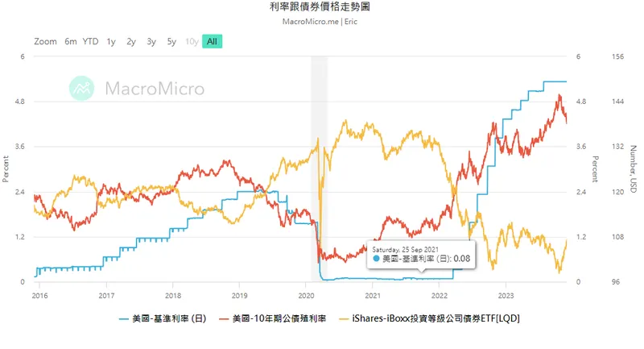Click the blue legend line marker
The height and width of the screenshot is (349, 644).
[x=123, y=318]
